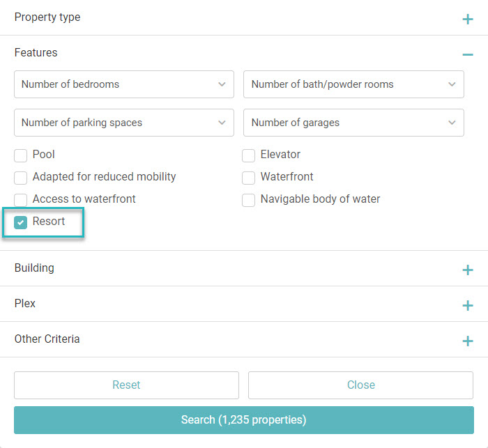Select Access to waterfront checkbox
Viewport: 488px width, 448px height.
tap(20, 200)
